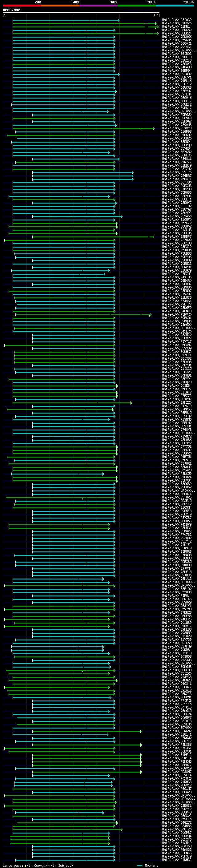The width and height of the screenshot is (197, 868).
Task: Click the white query sequence bar
Action: point(81,12)
